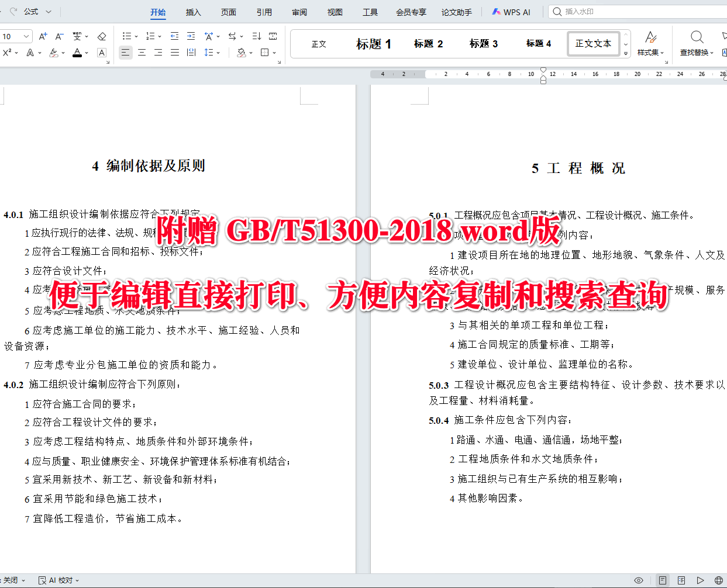
Task: Insert a bulleted list
Action: [x=126, y=36]
